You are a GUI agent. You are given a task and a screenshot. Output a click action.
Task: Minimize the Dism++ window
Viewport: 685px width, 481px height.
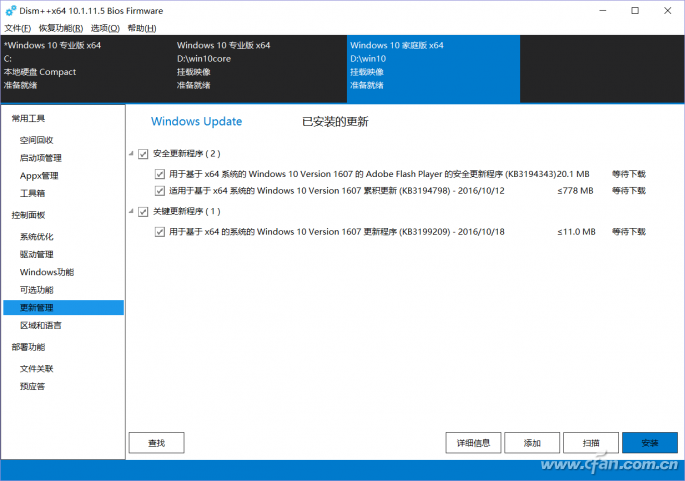pyautogui.click(x=603, y=10)
